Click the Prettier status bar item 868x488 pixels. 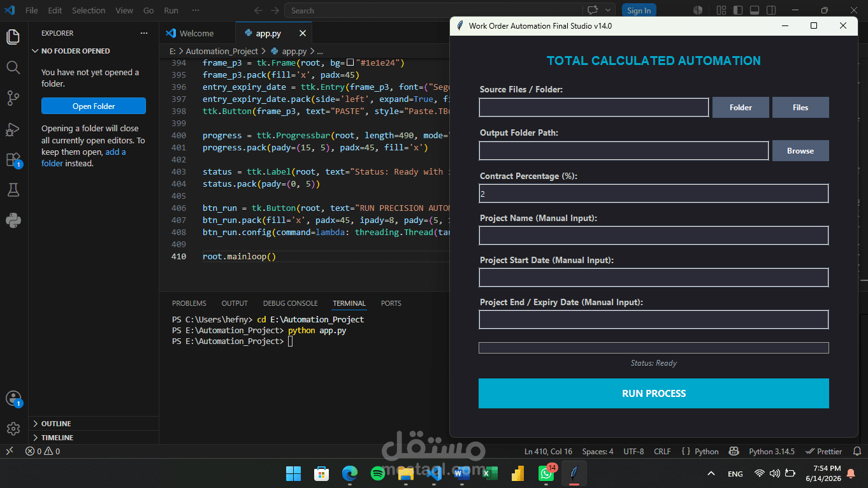pyautogui.click(x=823, y=451)
